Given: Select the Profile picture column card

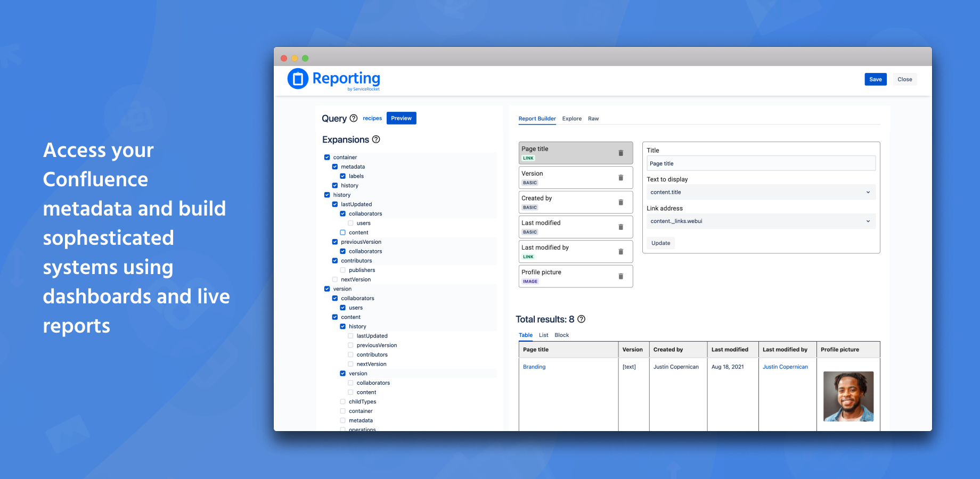Looking at the screenshot, I should pos(576,276).
